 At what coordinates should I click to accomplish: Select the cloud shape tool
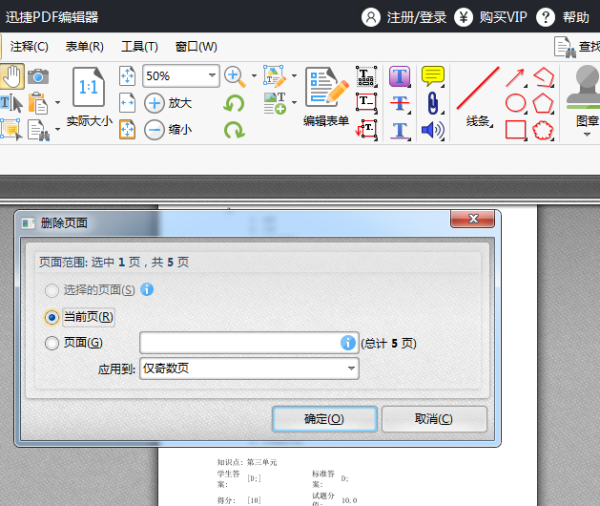[543, 130]
